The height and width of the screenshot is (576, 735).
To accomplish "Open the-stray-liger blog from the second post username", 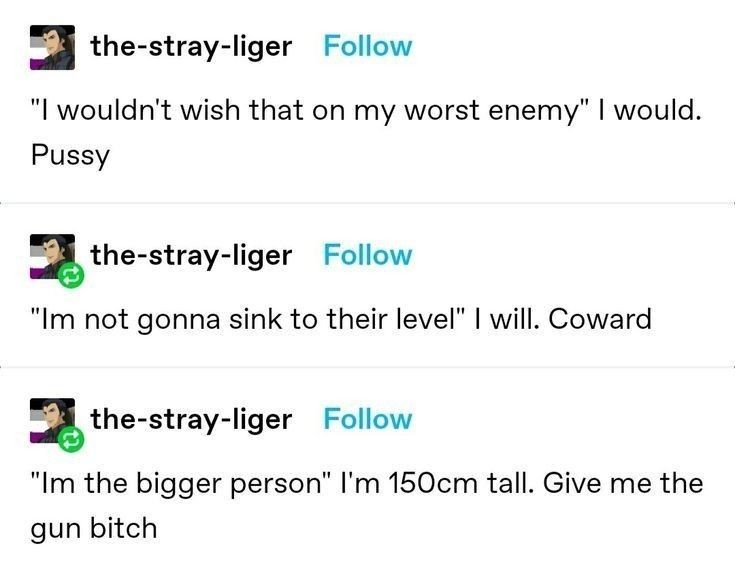I will 191,256.
